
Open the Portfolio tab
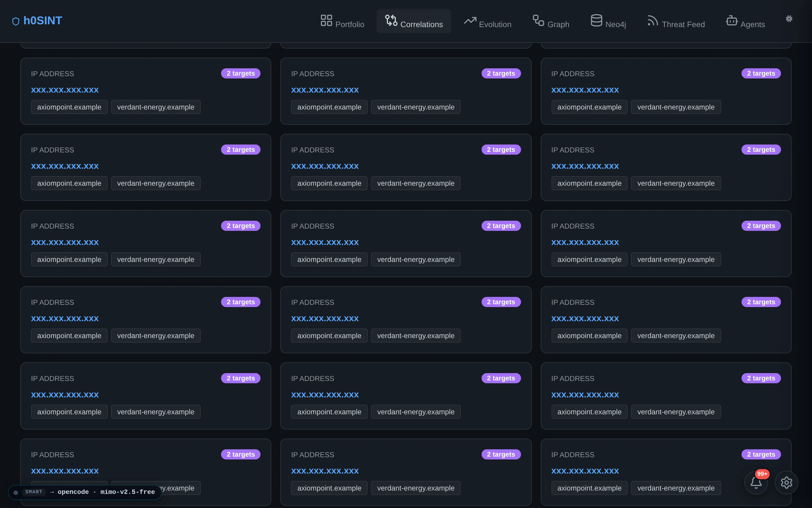click(342, 21)
